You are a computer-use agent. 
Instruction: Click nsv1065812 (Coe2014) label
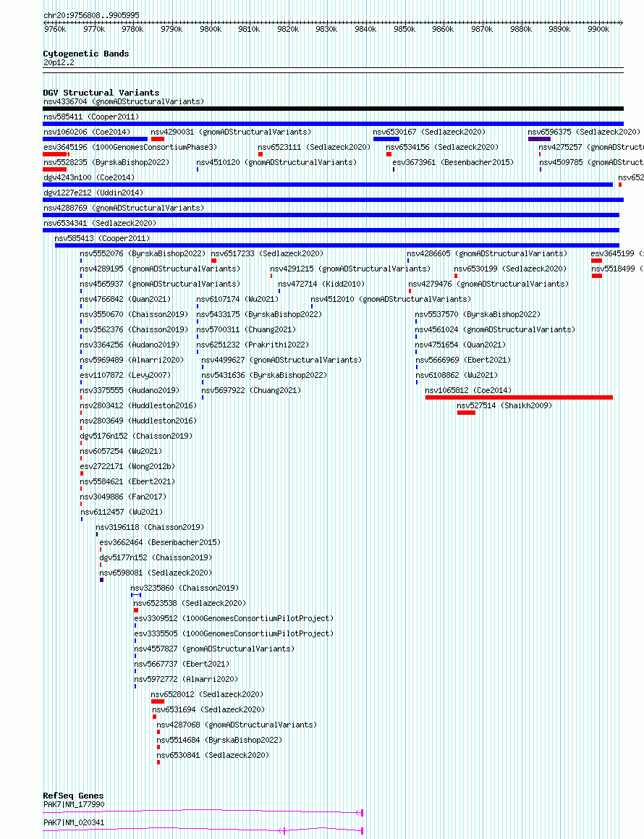pos(469,390)
